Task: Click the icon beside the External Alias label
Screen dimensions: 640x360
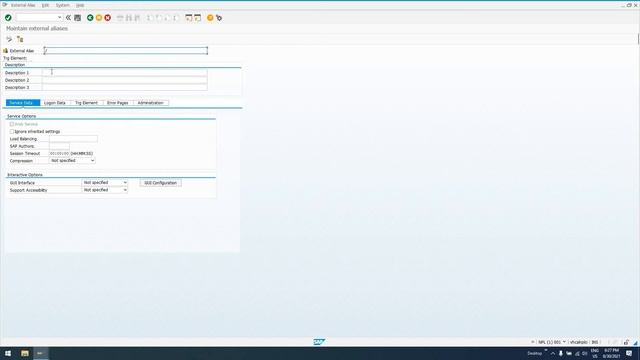Action: (x=5, y=51)
